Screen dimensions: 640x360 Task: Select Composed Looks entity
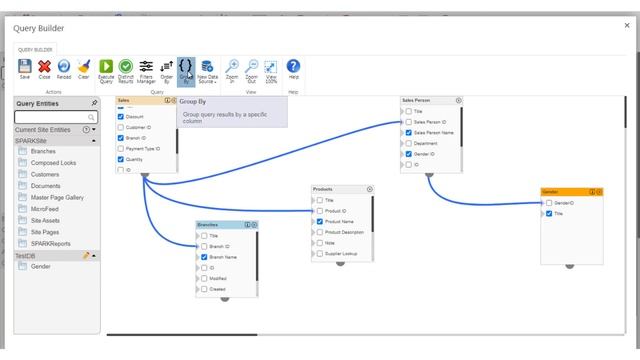[53, 162]
